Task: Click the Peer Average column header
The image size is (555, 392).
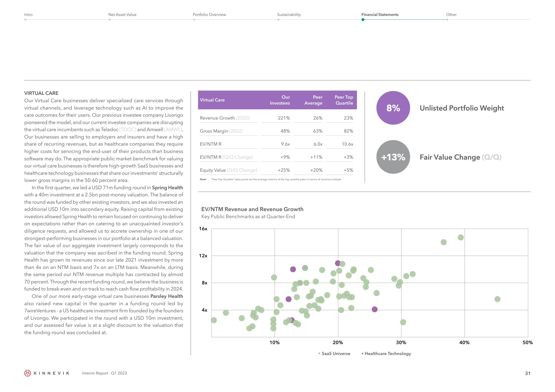Action: point(313,100)
